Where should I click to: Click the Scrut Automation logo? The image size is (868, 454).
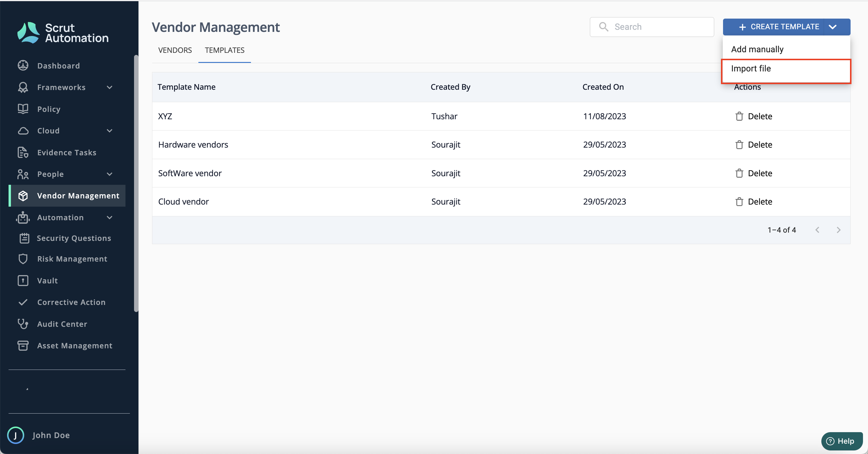(63, 33)
